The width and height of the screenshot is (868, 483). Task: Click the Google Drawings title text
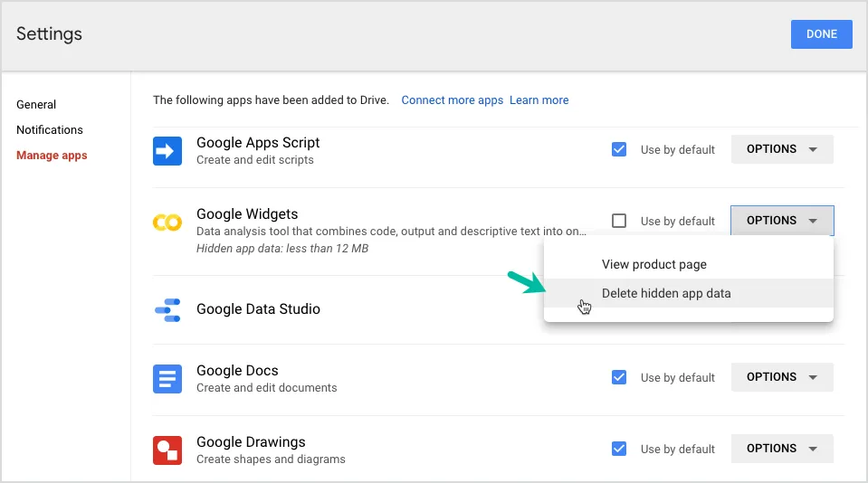pos(251,442)
